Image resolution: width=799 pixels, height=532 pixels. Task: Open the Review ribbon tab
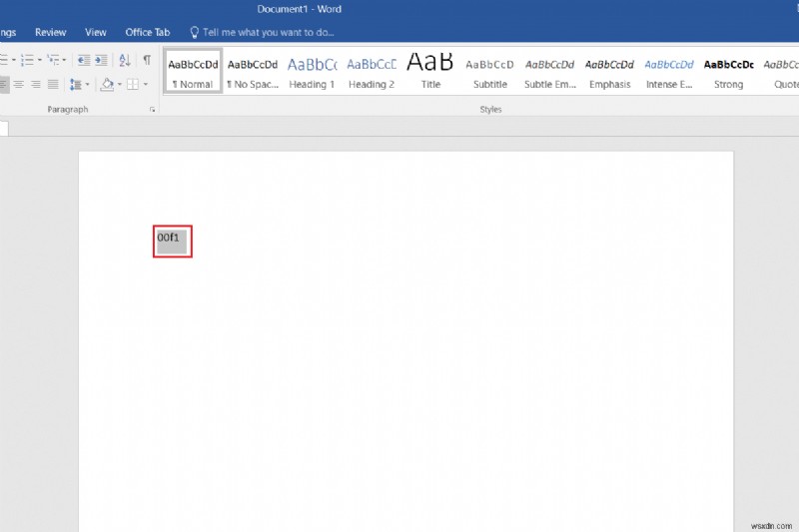click(51, 33)
